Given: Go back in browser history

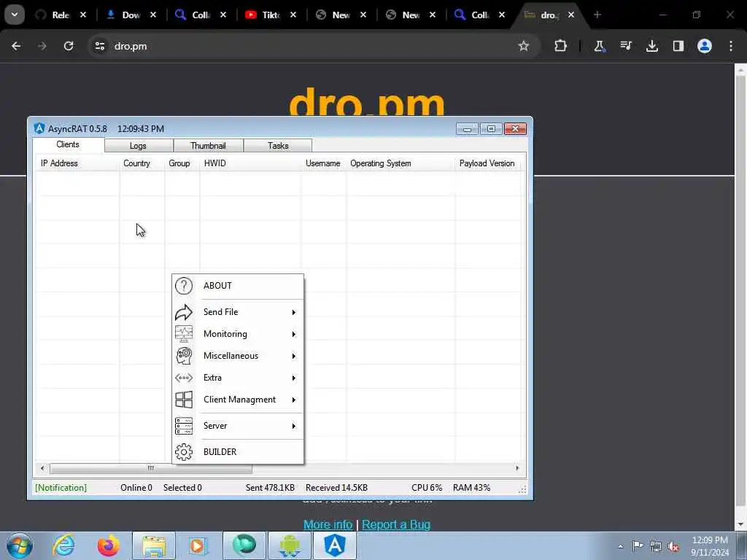Looking at the screenshot, I should 16,46.
